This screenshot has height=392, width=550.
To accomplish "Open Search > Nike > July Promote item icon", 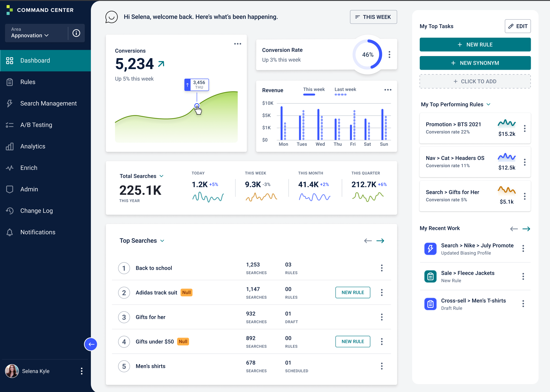I will pos(430,249).
